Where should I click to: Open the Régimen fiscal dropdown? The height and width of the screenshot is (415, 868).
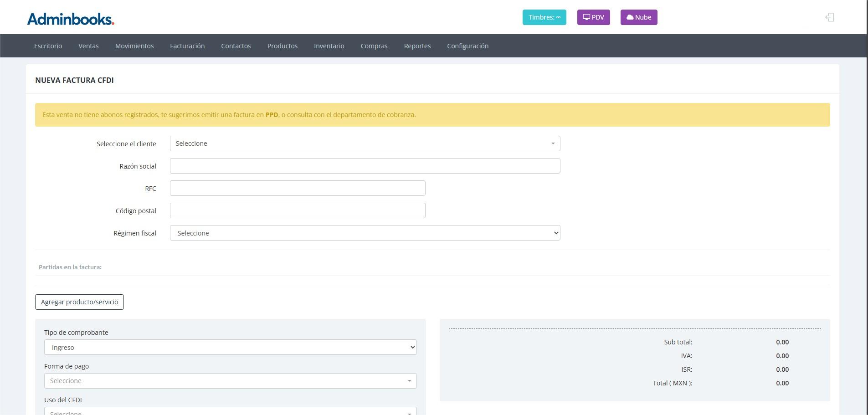pos(365,233)
